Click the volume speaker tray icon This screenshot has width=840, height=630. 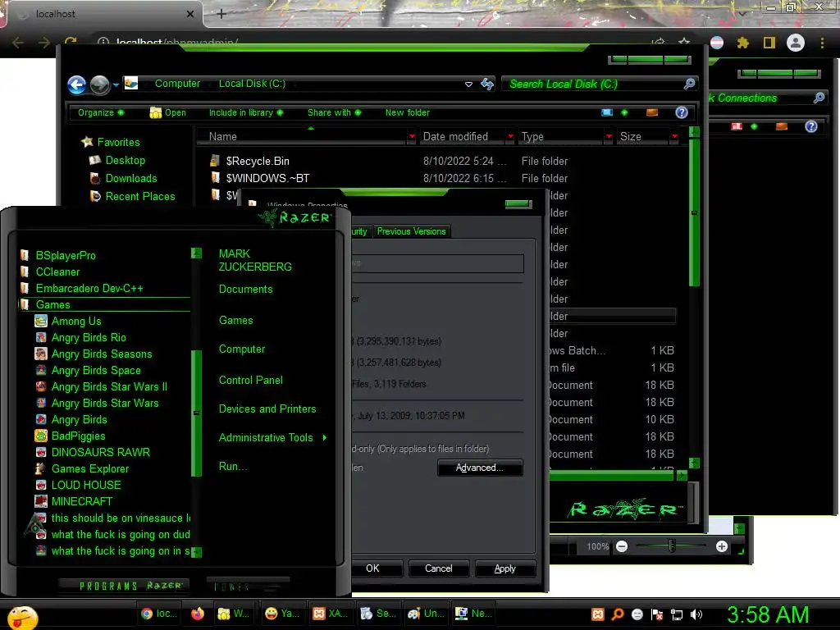pyautogui.click(x=696, y=614)
